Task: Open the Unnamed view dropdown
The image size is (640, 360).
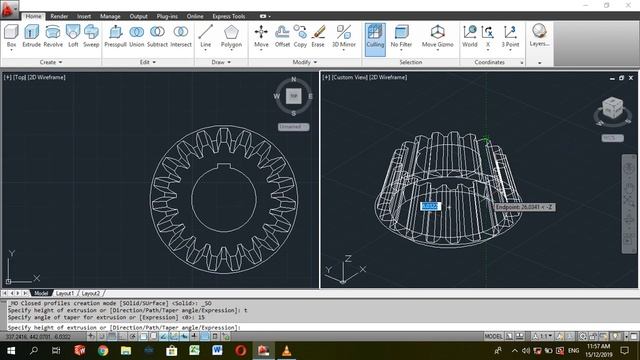Action: point(293,127)
